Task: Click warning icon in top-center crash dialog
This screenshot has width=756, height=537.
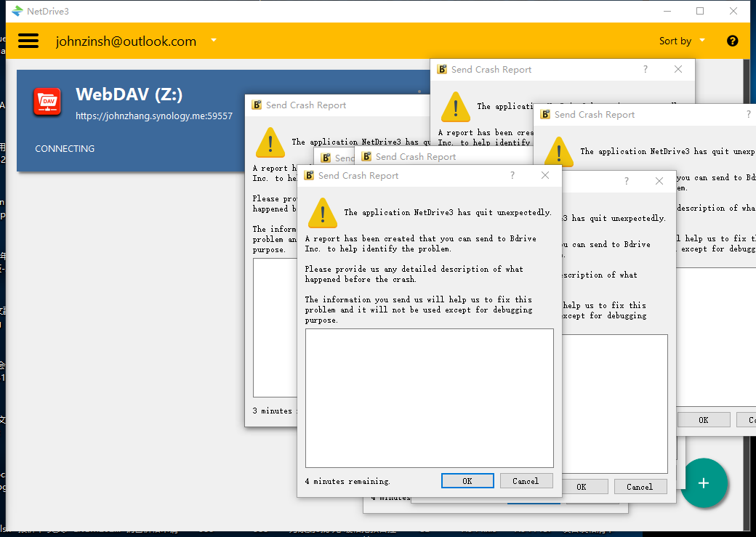Action: (x=456, y=107)
